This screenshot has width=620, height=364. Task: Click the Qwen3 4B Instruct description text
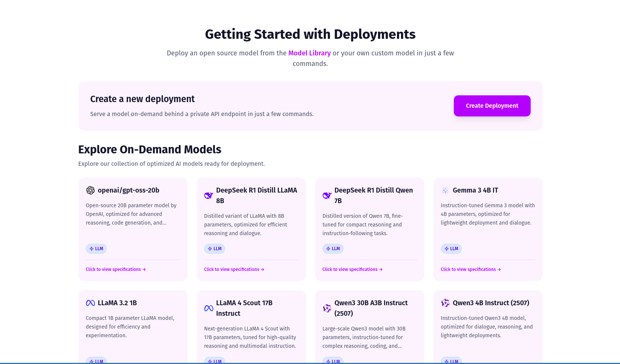487,327
